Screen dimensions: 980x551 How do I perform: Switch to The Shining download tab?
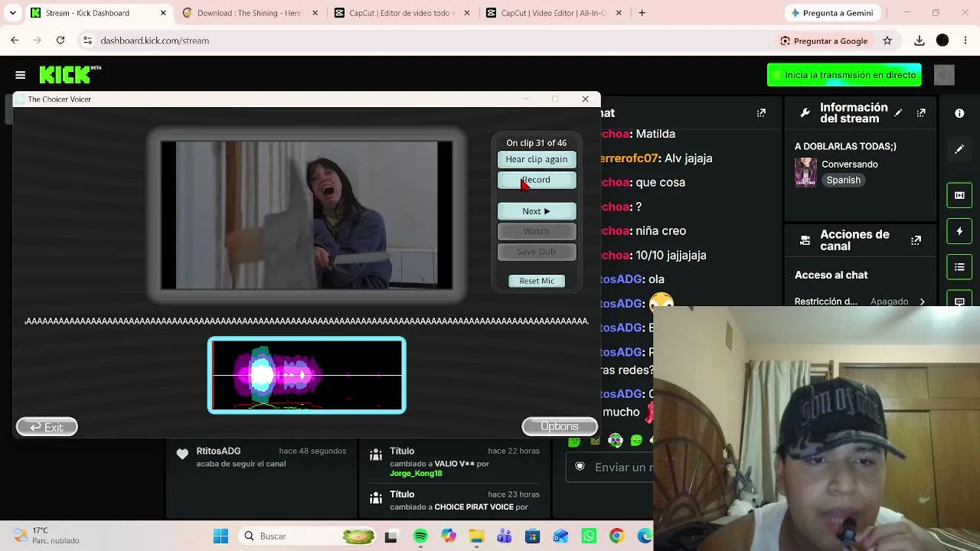pyautogui.click(x=250, y=13)
